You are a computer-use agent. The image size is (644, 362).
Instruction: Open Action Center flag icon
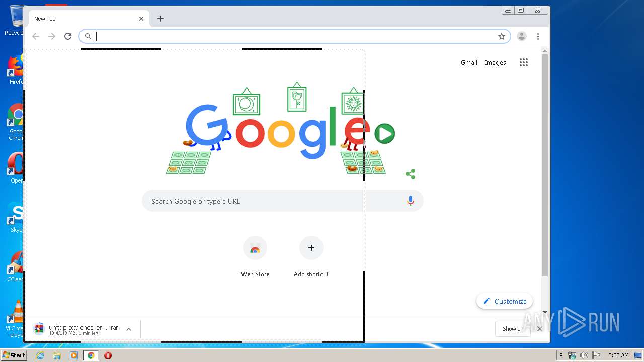point(596,355)
